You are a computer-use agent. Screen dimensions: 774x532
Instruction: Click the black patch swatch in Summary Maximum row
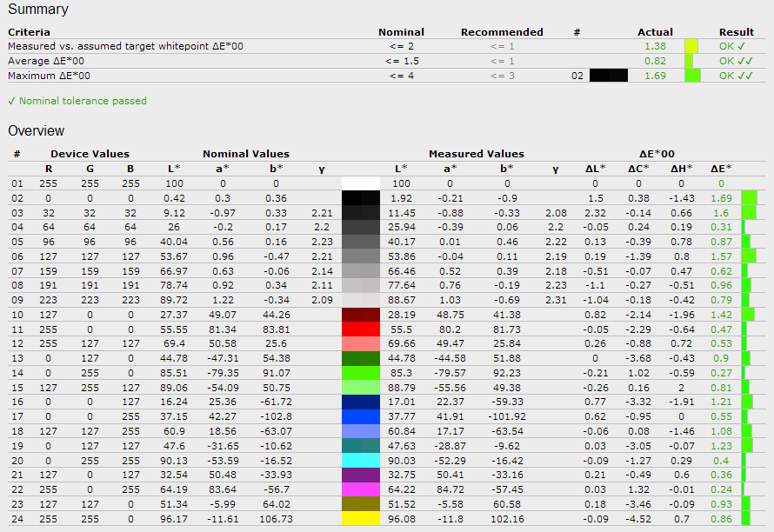click(x=608, y=76)
